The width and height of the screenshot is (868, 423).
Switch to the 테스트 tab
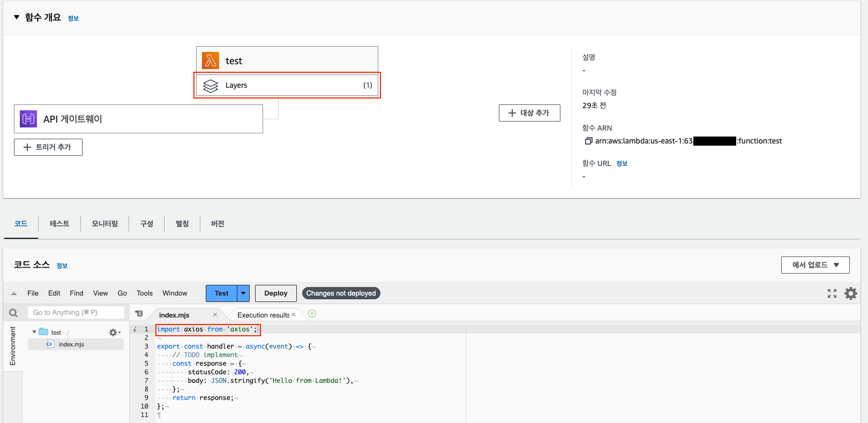(x=59, y=224)
